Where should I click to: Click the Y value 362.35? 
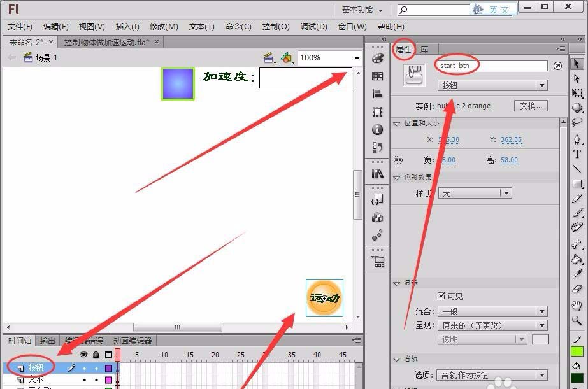pyautogui.click(x=511, y=139)
